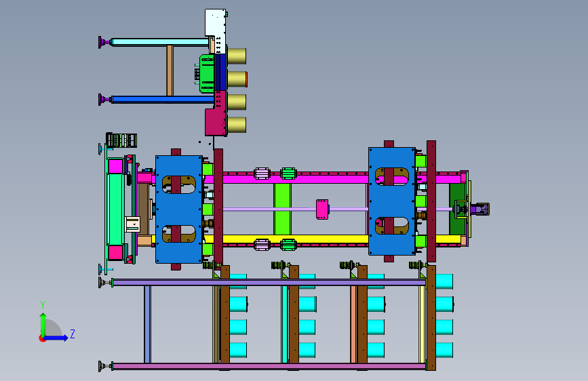This screenshot has height=381, width=588.
Task: Select the purple motor at the screw's right end
Action: point(480,209)
